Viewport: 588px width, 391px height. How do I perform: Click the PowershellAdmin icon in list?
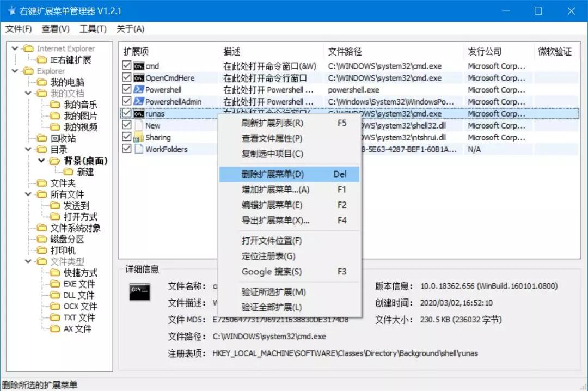pyautogui.click(x=139, y=102)
